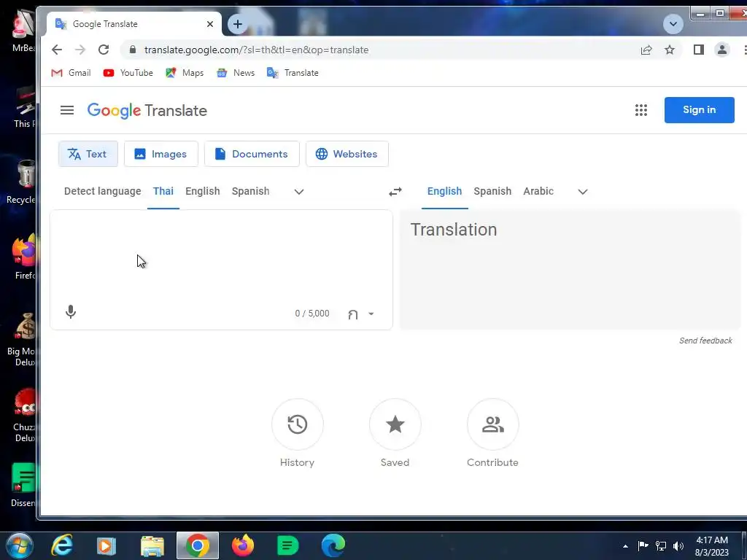Select Spanish as source language

pyautogui.click(x=251, y=191)
